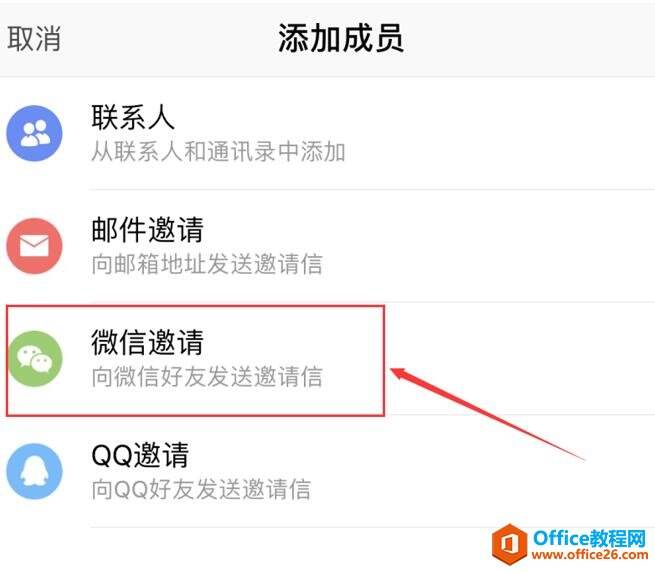Tap subtitle 从联系人和通讯录中添加

[x=218, y=152]
